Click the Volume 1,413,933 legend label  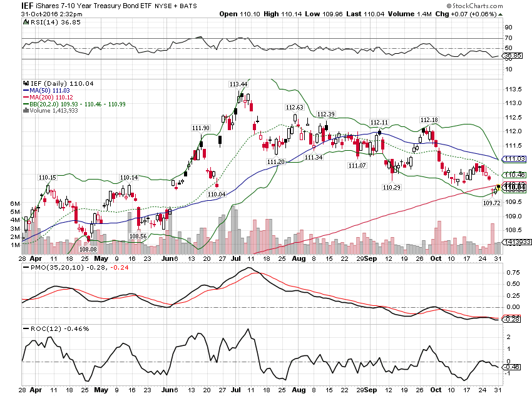pos(54,111)
